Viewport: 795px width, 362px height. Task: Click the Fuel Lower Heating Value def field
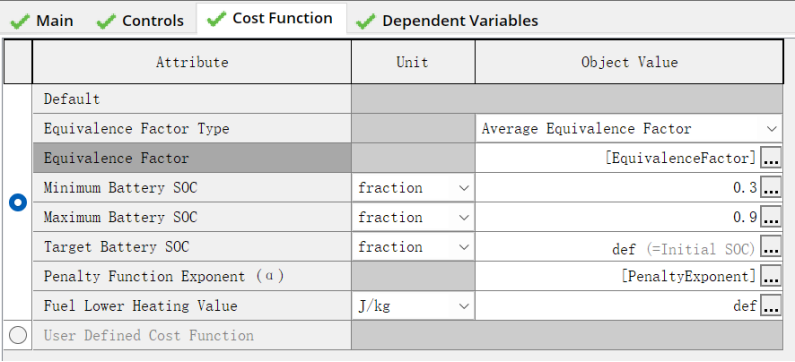coord(618,306)
